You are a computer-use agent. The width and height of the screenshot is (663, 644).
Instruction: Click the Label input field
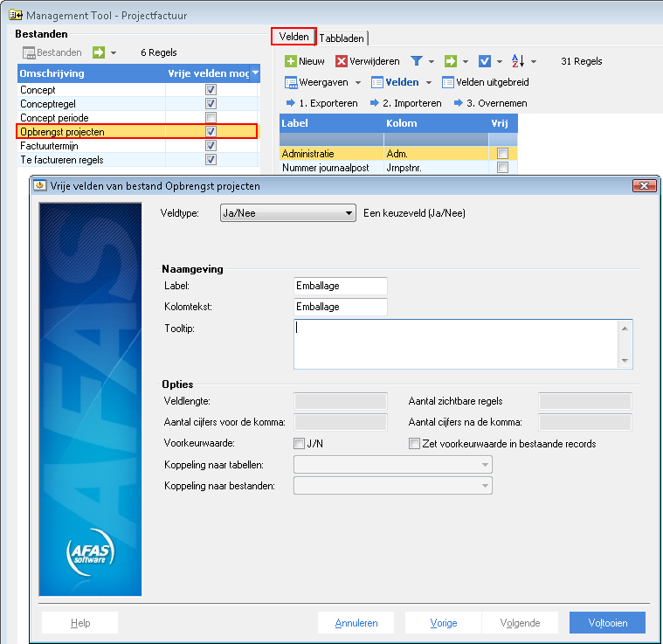coord(341,286)
